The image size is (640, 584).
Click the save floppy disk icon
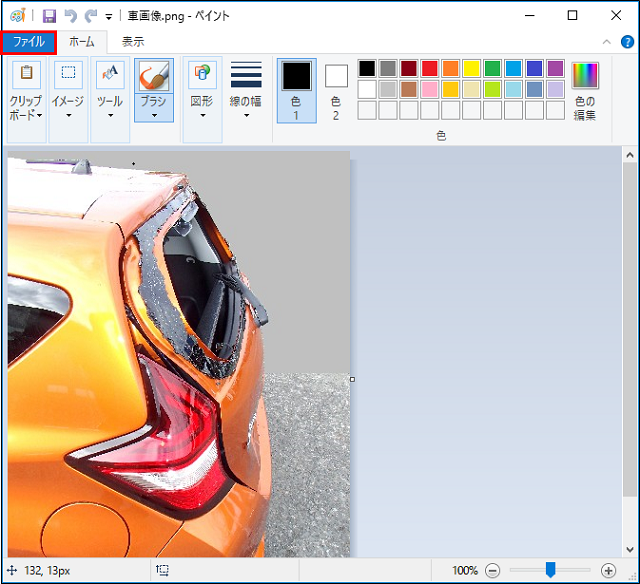[49, 16]
